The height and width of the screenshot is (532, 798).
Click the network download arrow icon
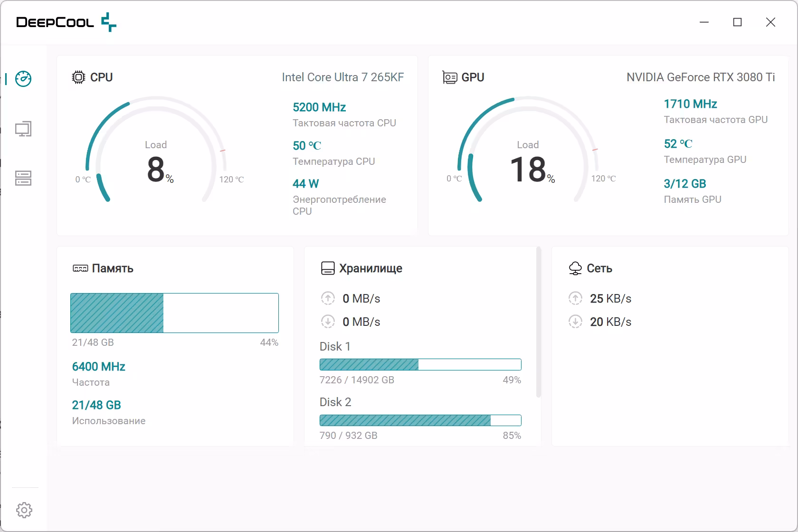[575, 322]
